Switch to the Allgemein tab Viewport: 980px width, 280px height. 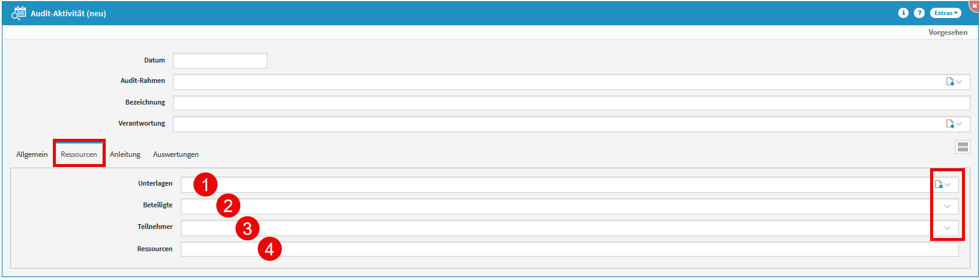[x=32, y=154]
